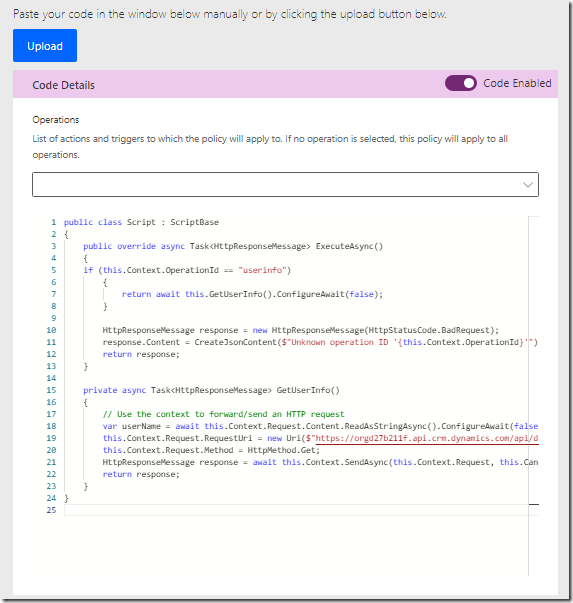Click the "userinfo" string literal in line 5

[x=262, y=270]
